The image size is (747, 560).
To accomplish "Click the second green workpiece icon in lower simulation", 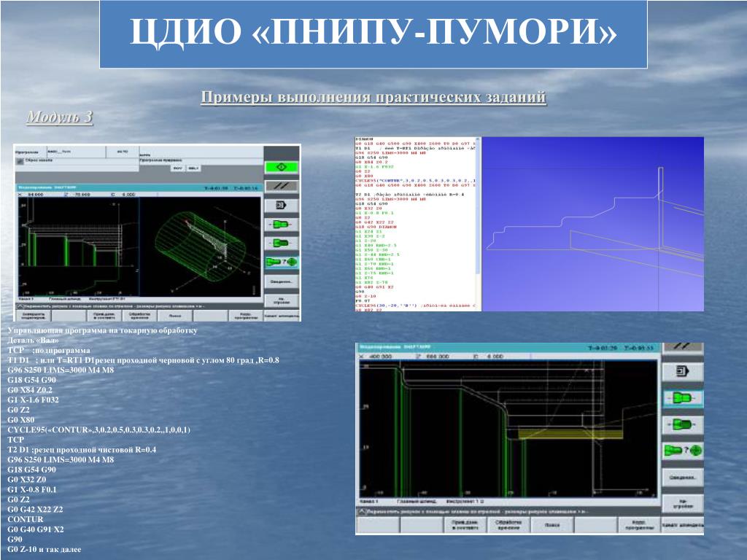I will click(683, 424).
